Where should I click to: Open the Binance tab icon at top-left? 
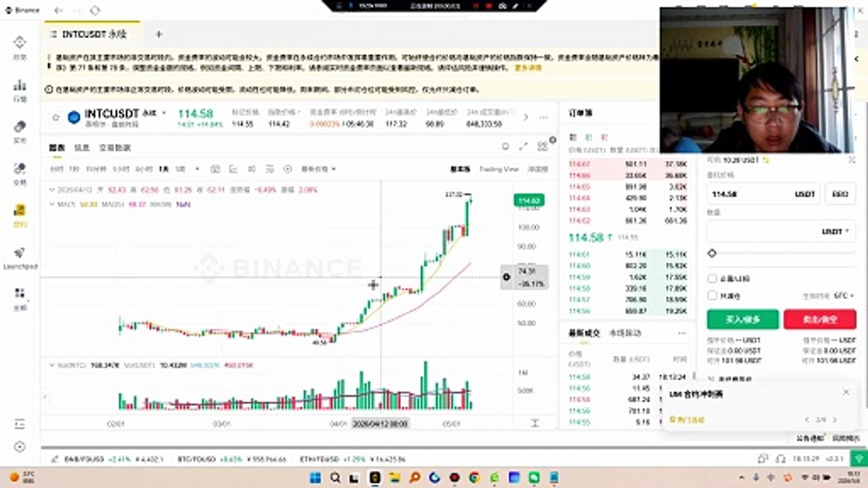click(7, 10)
